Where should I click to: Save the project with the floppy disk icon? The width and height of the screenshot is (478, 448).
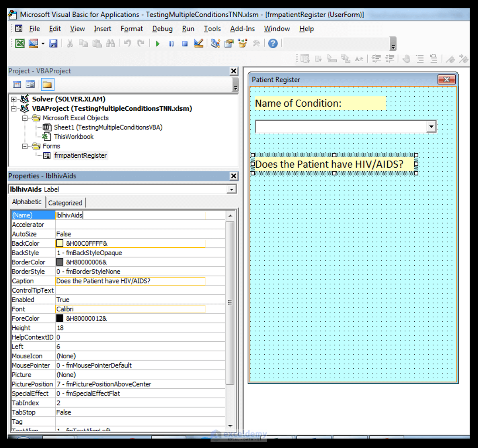pos(53,43)
